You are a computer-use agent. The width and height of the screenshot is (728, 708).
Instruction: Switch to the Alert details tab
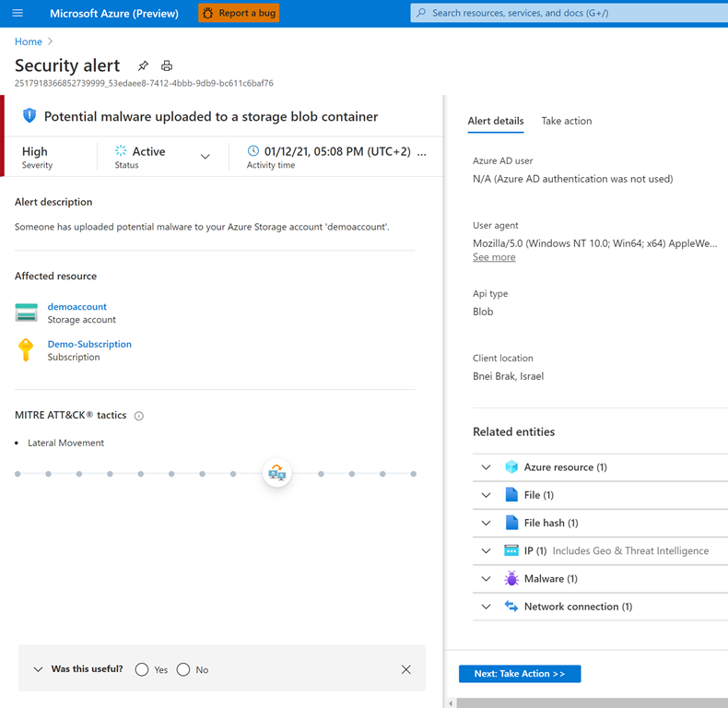[x=496, y=121]
